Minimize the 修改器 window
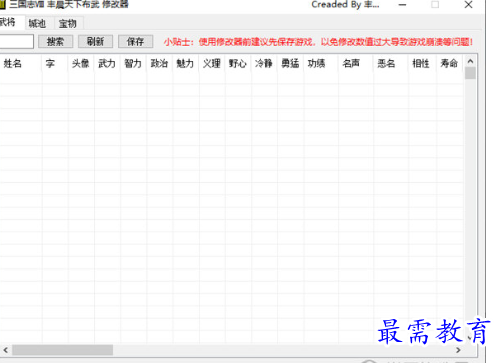499x363 pixels. click(x=402, y=5)
